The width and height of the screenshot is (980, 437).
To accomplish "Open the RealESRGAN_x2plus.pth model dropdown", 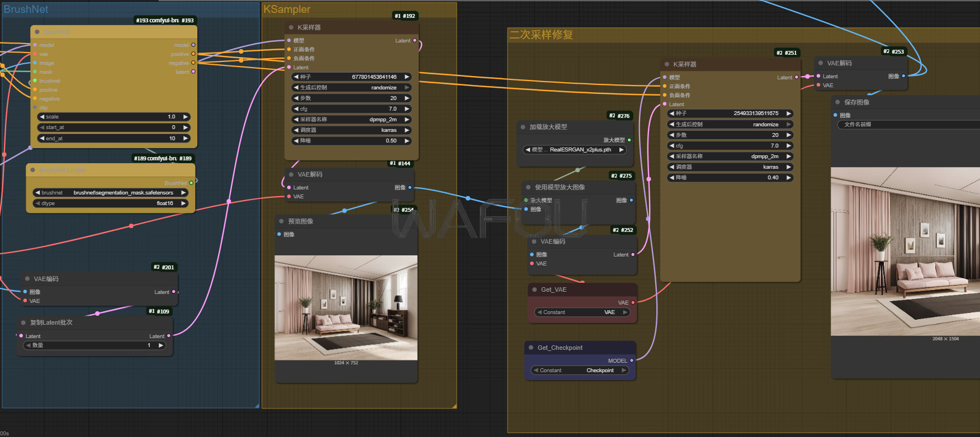I will pos(575,150).
